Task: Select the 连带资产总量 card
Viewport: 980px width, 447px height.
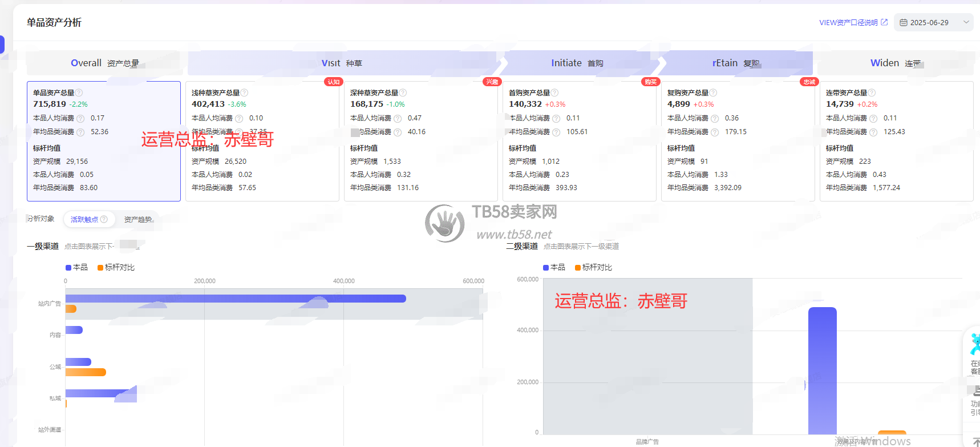Action: [897, 141]
